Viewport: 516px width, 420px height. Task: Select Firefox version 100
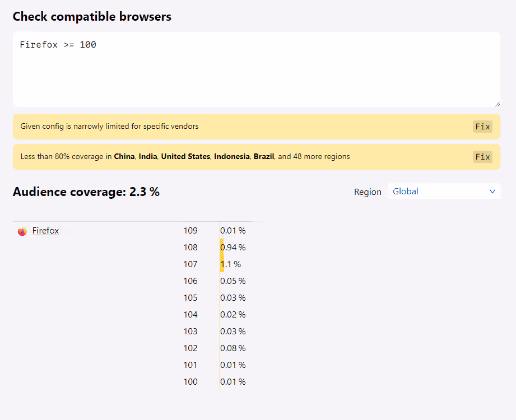[190, 381]
